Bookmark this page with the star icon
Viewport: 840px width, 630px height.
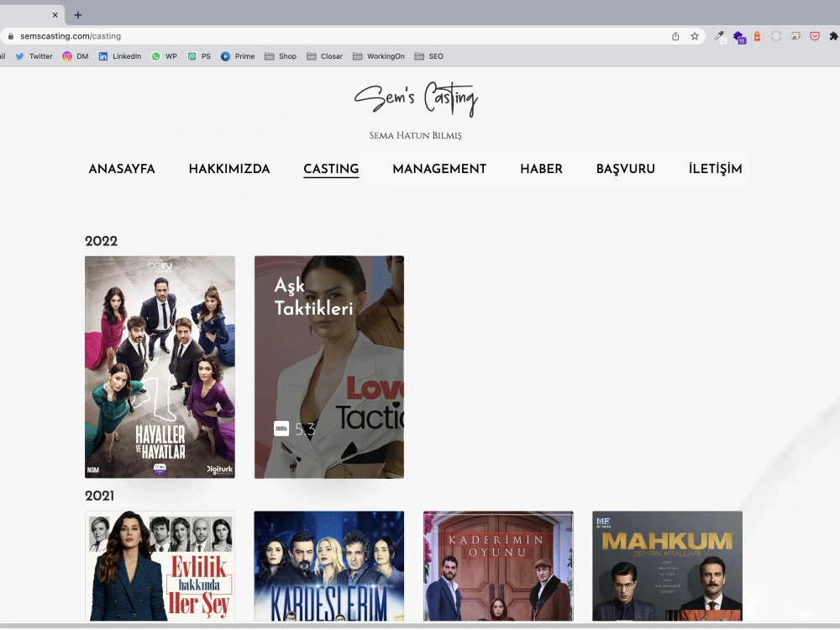(695, 36)
